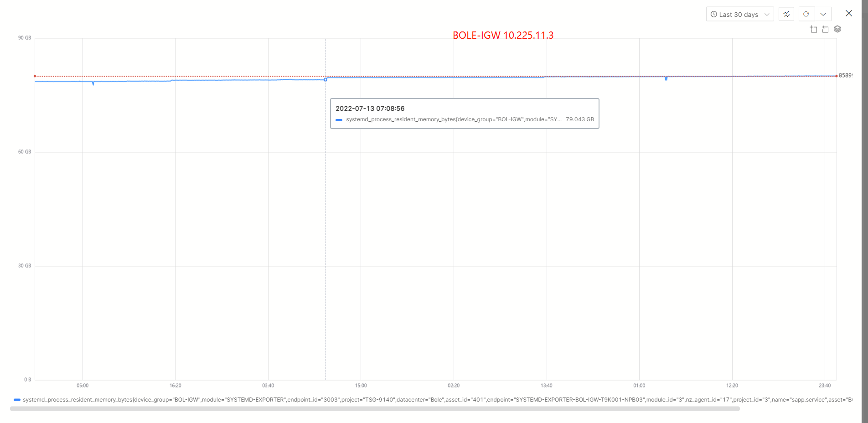The width and height of the screenshot is (868, 423).
Task: Open the Last 30 days time range dropdown
Action: coord(739,14)
